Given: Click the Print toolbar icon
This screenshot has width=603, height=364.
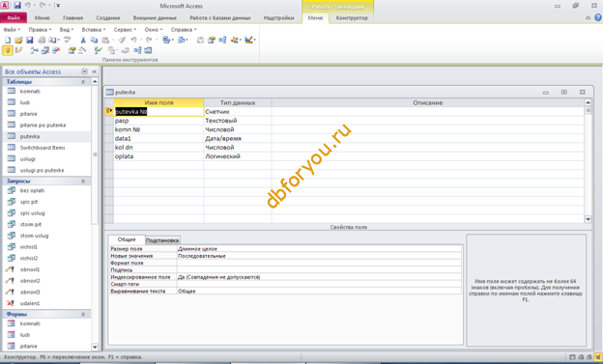Looking at the screenshot, I should (x=42, y=40).
